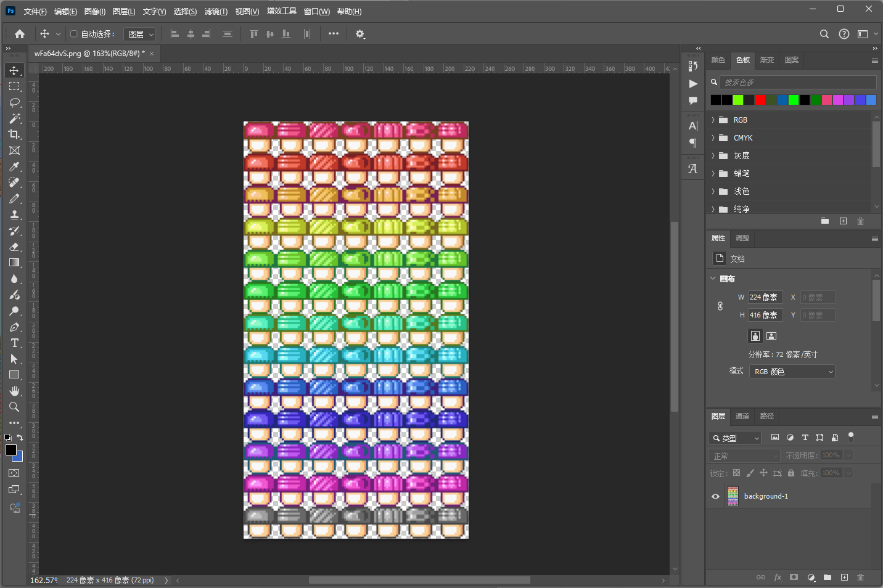This screenshot has width=883, height=588.
Task: Expand the CMYK swatch folder
Action: (x=713, y=138)
